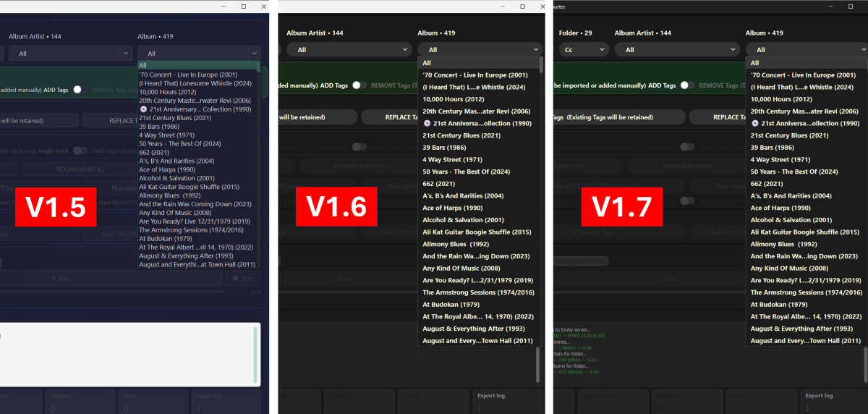Click the disc icon beside 21st Anniversary in V1.5 list
Image resolution: width=868 pixels, height=414 pixels.
pyautogui.click(x=143, y=109)
